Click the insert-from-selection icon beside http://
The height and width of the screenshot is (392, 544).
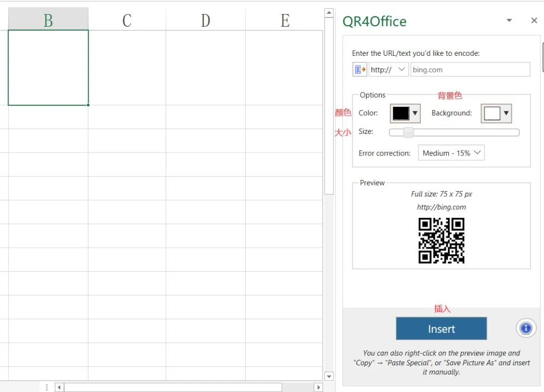pyautogui.click(x=360, y=69)
